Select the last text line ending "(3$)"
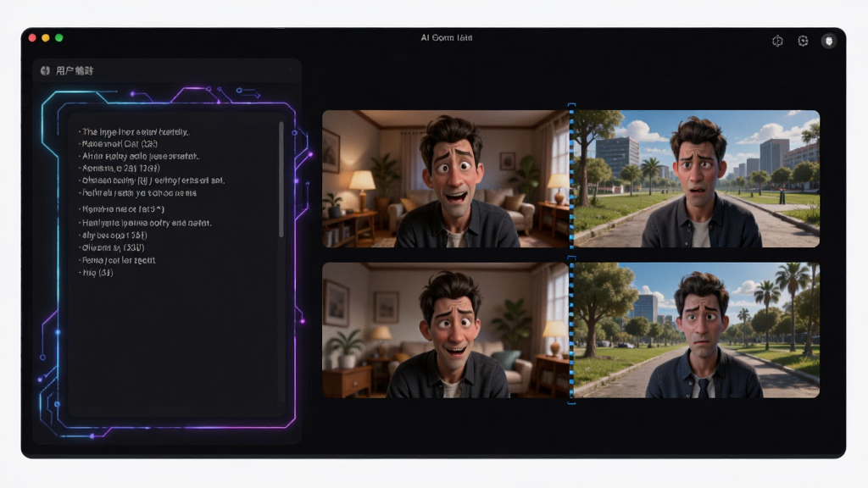 point(97,273)
